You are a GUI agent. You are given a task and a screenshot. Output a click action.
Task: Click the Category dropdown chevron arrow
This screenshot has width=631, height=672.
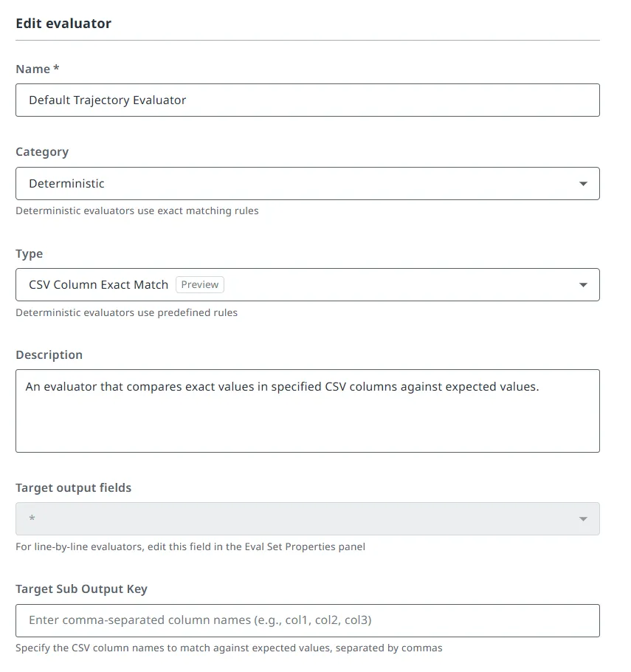tap(582, 183)
